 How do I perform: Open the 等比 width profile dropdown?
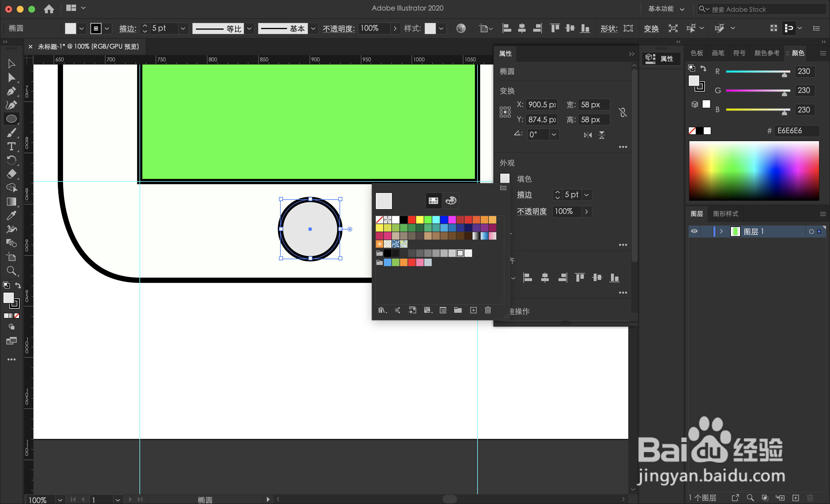pos(249,28)
